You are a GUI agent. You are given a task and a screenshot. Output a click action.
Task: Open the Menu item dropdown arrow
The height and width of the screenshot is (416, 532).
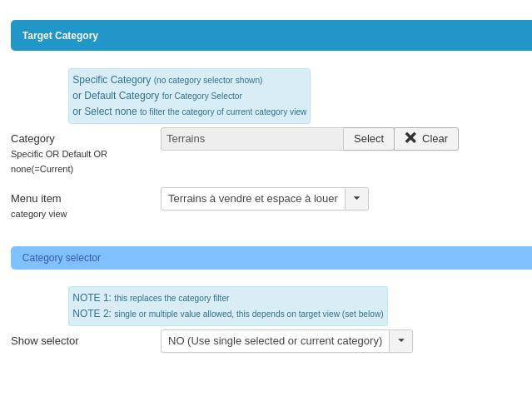(356, 199)
